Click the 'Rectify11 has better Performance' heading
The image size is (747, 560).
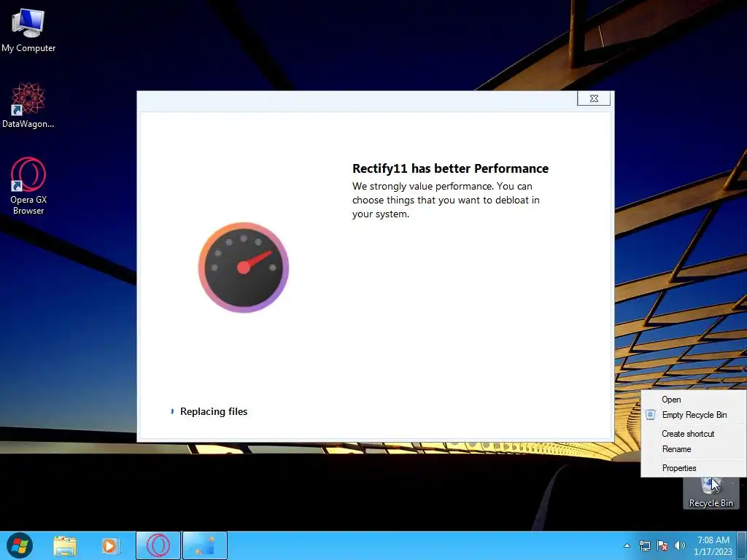450,168
